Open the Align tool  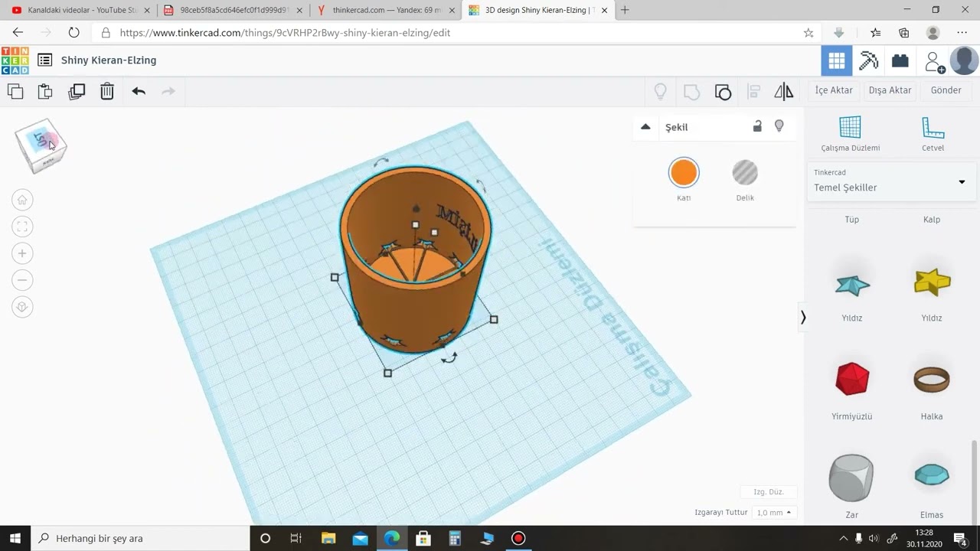[753, 92]
